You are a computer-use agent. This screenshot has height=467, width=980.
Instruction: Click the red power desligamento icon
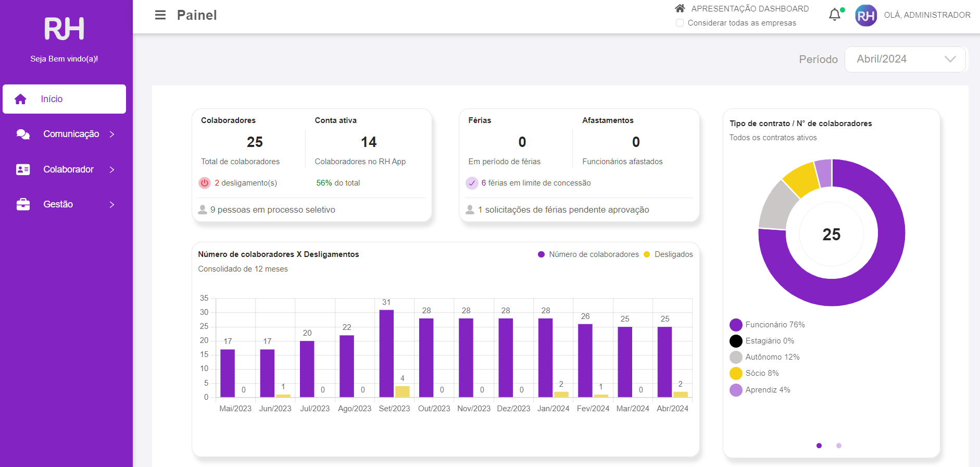pos(205,183)
